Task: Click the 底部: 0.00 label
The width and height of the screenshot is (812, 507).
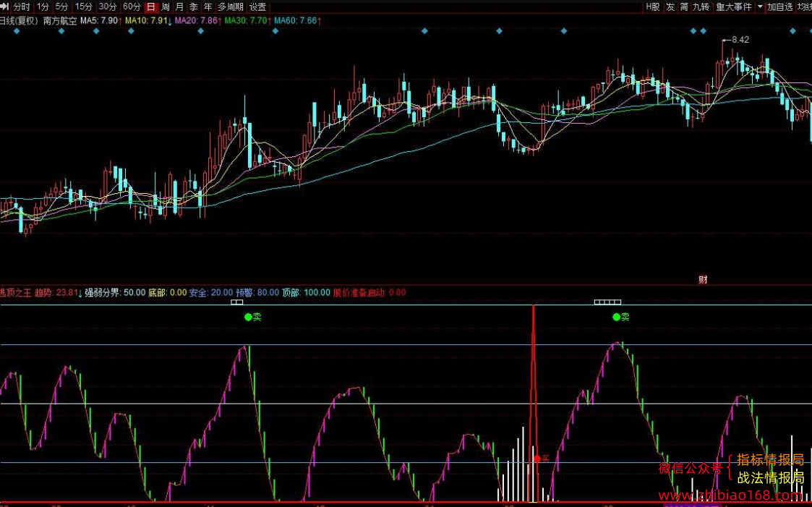Action: 167,293
